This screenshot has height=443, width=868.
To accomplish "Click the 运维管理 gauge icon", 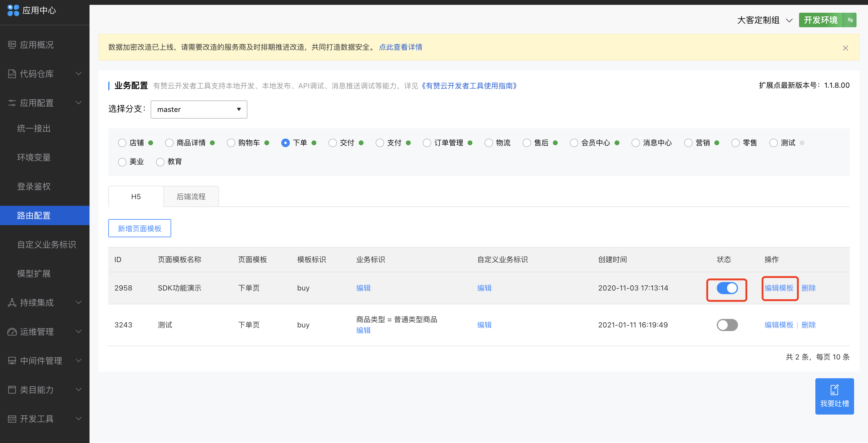I will [12, 332].
